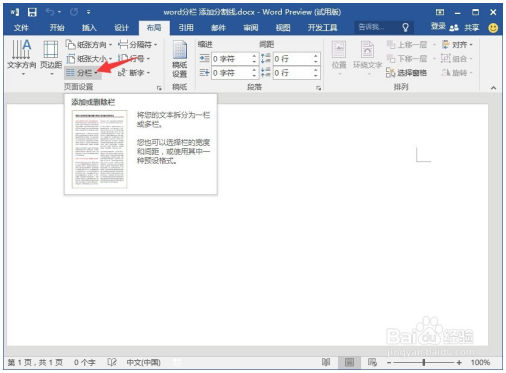Click the Save icon in quick access toolbar

point(32,12)
